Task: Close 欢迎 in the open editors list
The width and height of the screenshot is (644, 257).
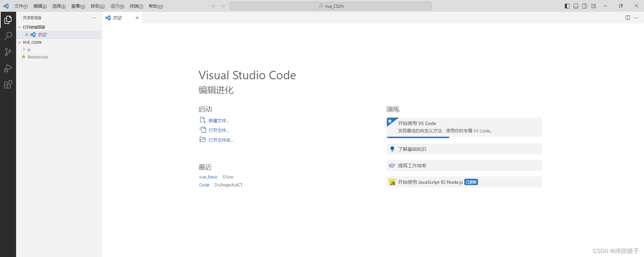Action: click(x=27, y=35)
